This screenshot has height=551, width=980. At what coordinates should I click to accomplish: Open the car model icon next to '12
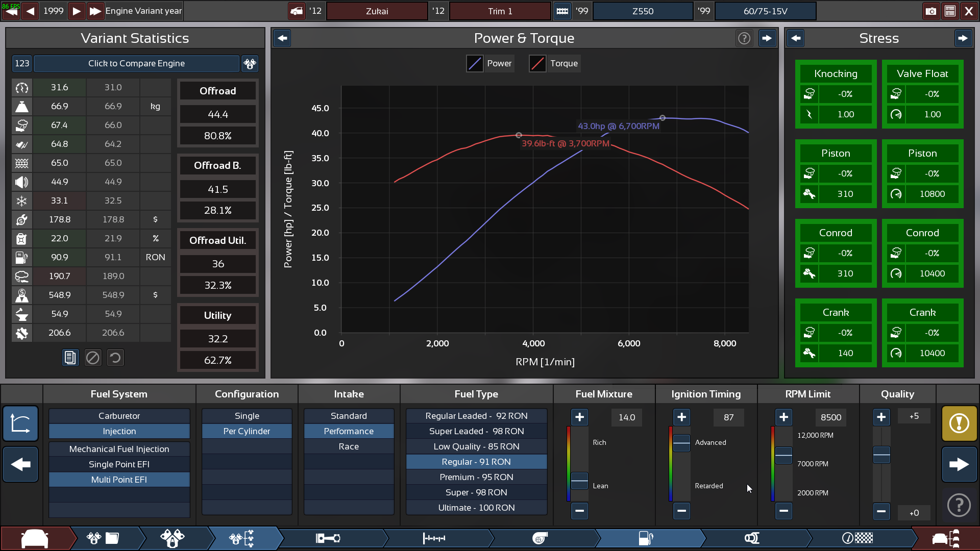point(297,11)
